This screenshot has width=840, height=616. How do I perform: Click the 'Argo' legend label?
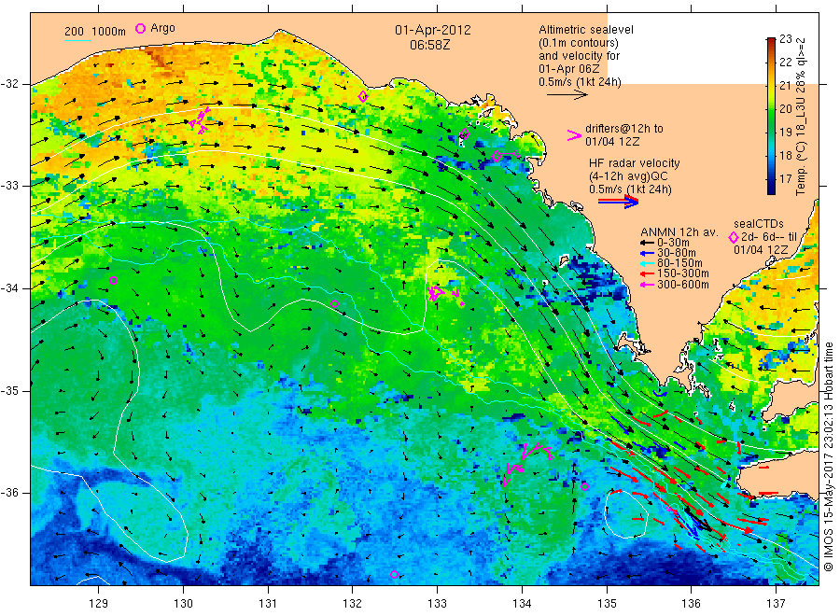pyautogui.click(x=162, y=28)
